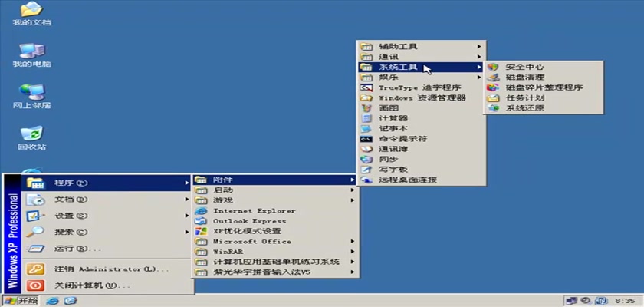The height and width of the screenshot is (307, 644).
Task: Click the XP优化模式设置 icon
Action: tap(201, 231)
